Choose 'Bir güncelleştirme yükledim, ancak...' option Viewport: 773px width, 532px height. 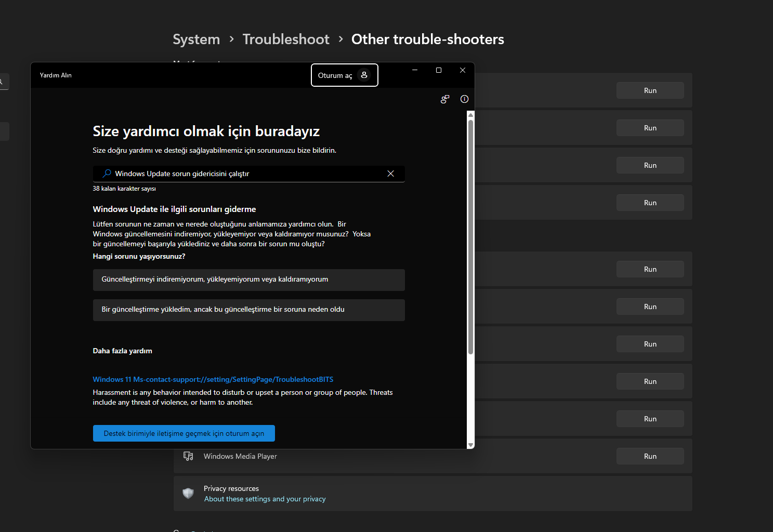(248, 310)
